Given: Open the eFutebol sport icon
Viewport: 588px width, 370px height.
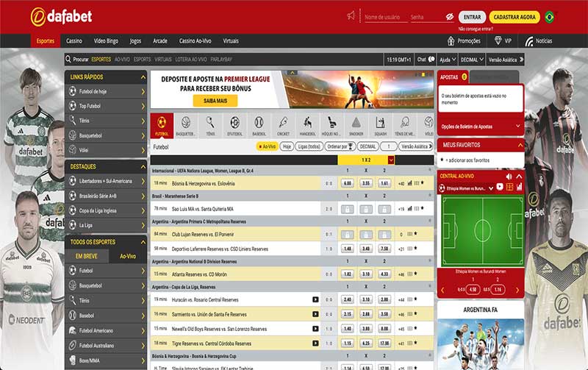Looking at the screenshot, I should (234, 125).
